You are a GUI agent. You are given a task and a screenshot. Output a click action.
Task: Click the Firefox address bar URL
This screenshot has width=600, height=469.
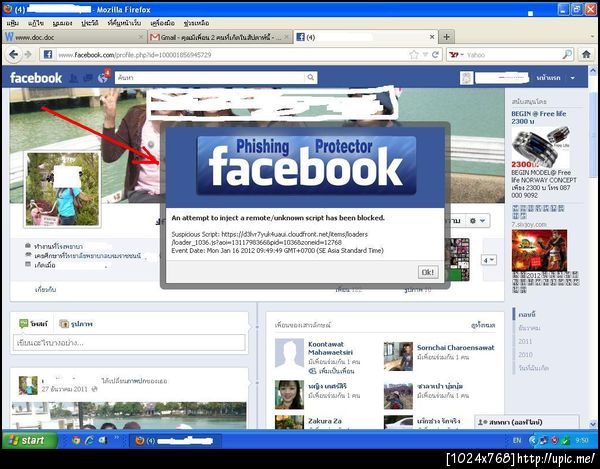(134, 55)
